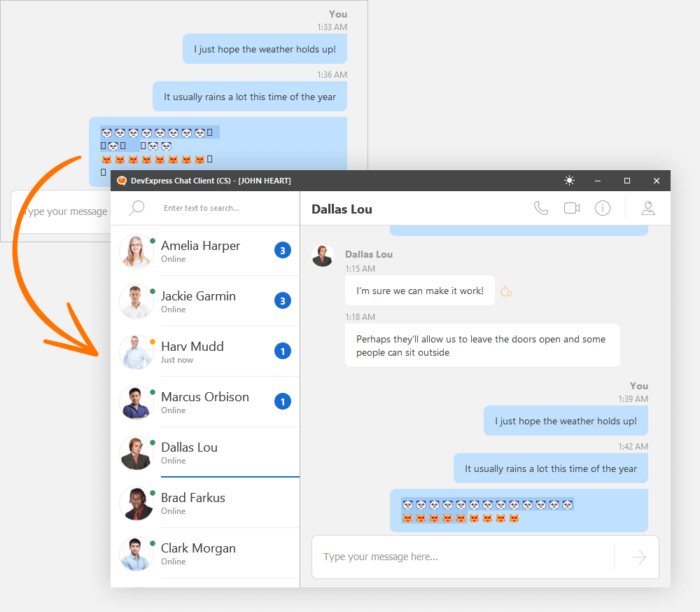Select the Harv Mudd contact
The width and height of the screenshot is (700, 612).
(192, 352)
